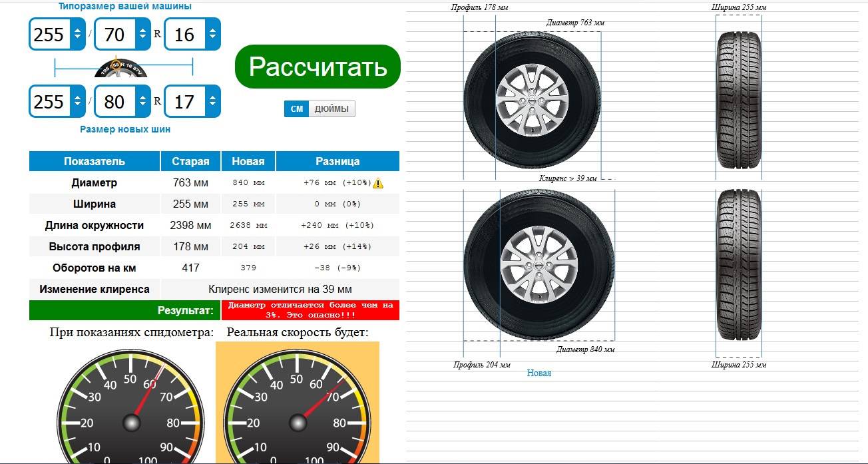This screenshot has height=464, width=868.
Task: Click the Новая link under the diagram
Action: point(539,373)
